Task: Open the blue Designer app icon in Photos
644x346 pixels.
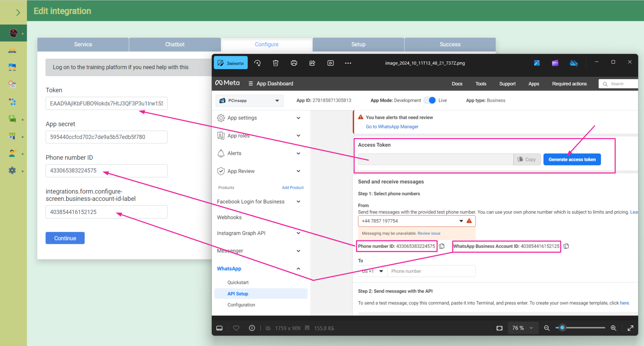Action: click(x=537, y=63)
